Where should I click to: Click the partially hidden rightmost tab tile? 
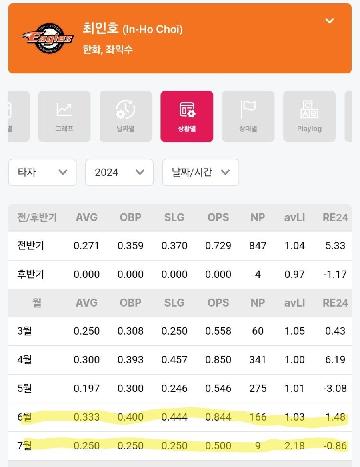pyautogui.click(x=348, y=116)
